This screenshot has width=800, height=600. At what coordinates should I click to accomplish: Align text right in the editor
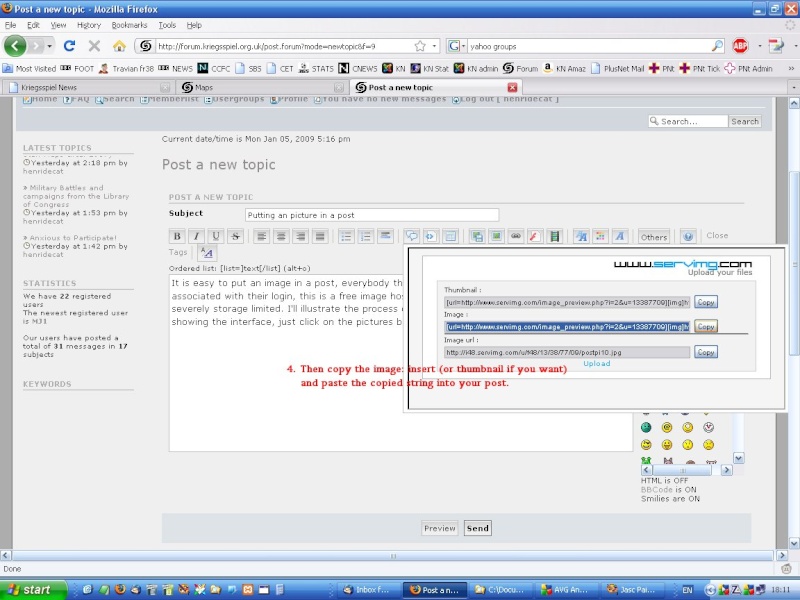301,236
